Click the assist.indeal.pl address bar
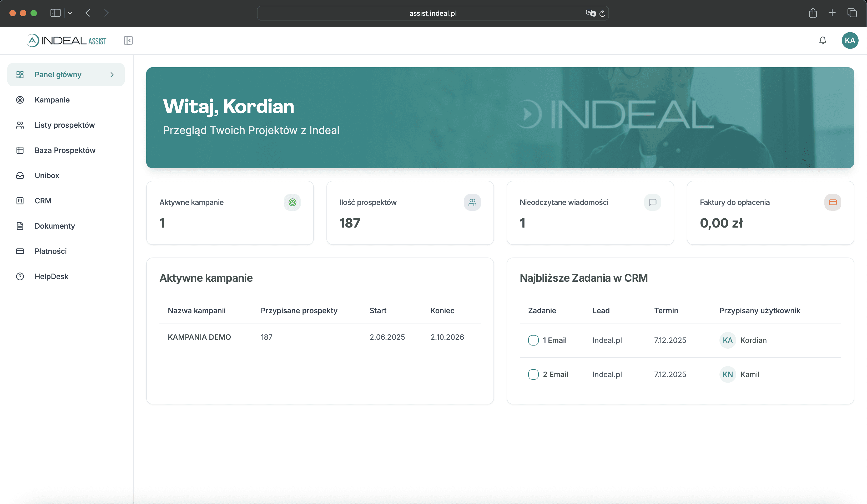867x504 pixels. click(432, 13)
